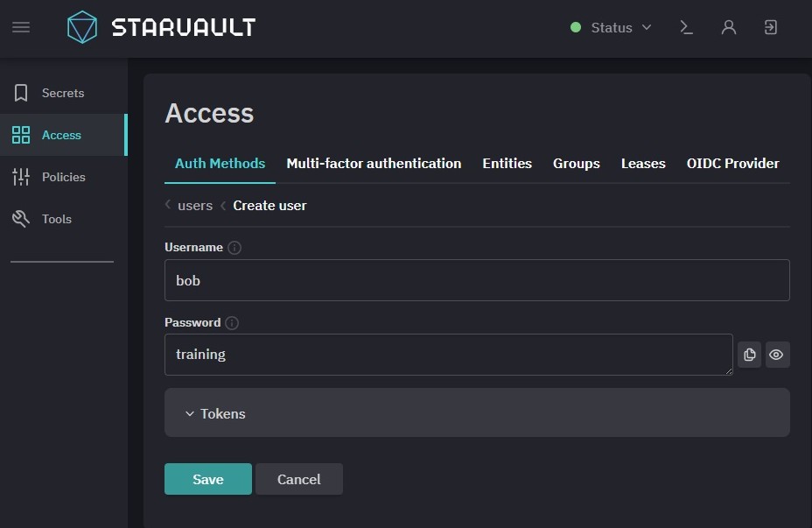This screenshot has width=812, height=528.
Task: Switch to Multi-factor authentication tab
Action: pos(374,164)
